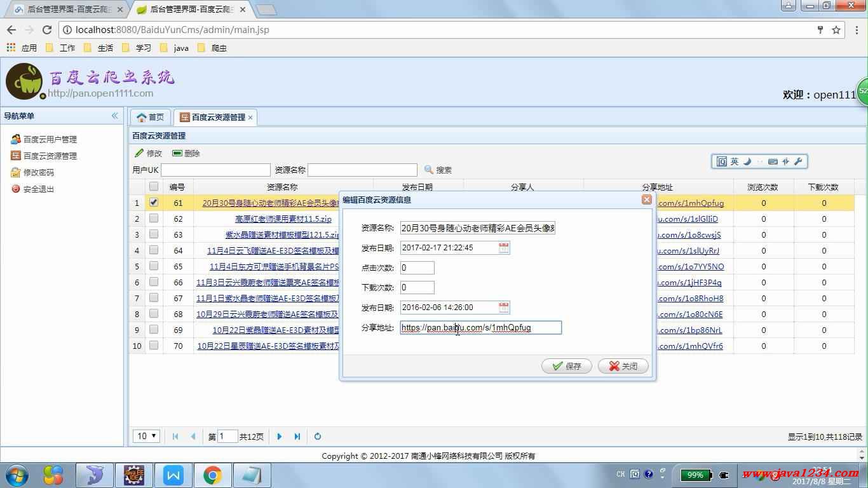Open 百度云用户管理 in navigation menu

pyautogui.click(x=44, y=139)
